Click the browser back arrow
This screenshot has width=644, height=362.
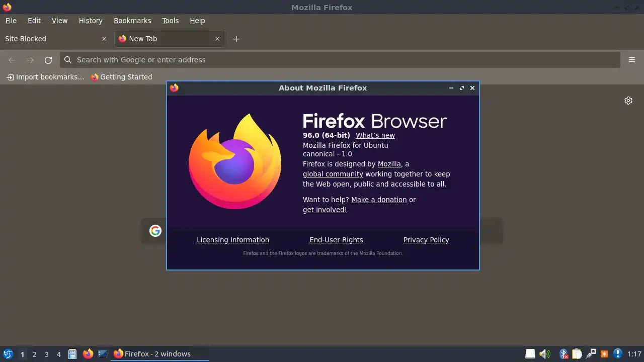[12, 60]
